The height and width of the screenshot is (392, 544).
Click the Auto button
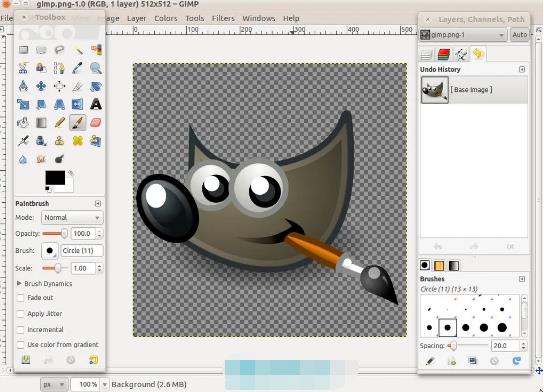(519, 35)
